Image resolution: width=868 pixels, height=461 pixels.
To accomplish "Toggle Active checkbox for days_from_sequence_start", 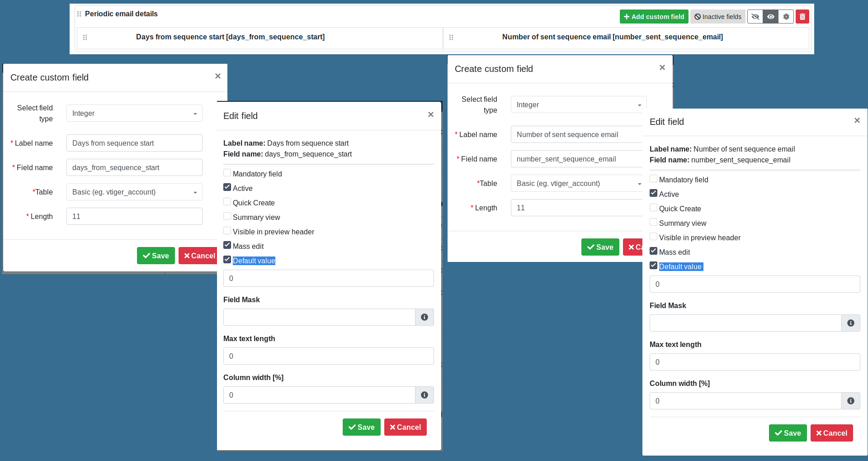I will point(227,187).
